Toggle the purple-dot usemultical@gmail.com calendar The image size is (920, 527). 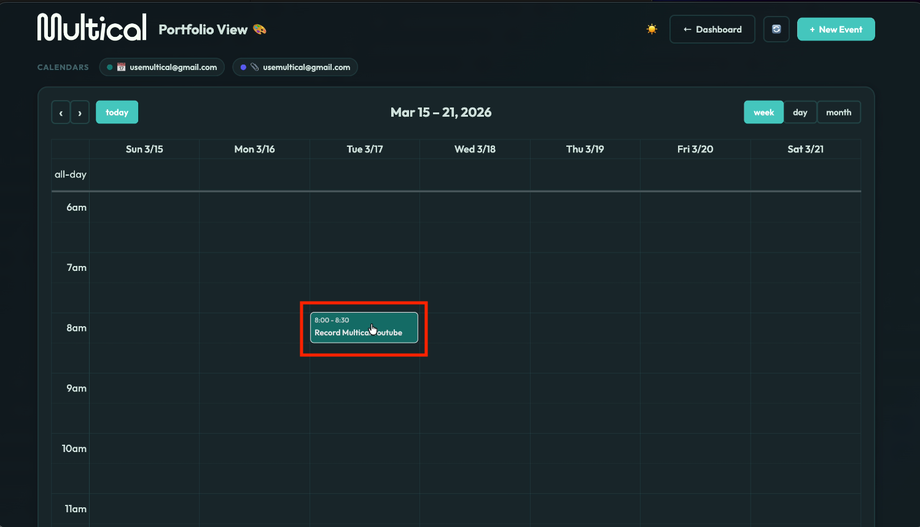pyautogui.click(x=295, y=67)
